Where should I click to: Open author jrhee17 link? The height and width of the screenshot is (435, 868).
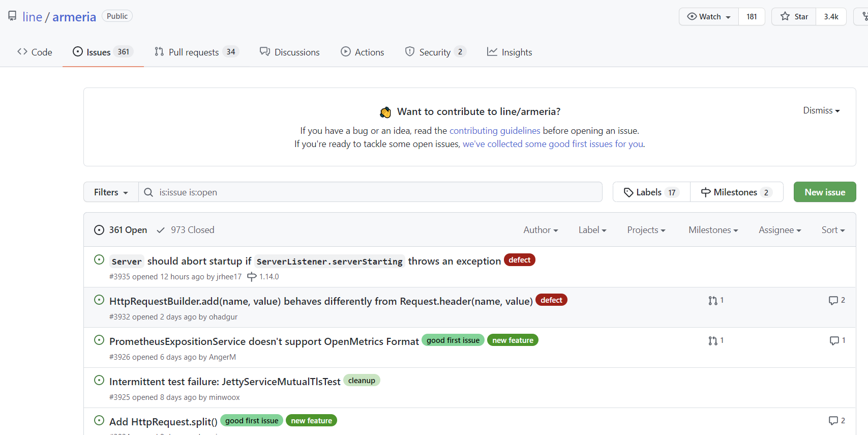pos(229,277)
